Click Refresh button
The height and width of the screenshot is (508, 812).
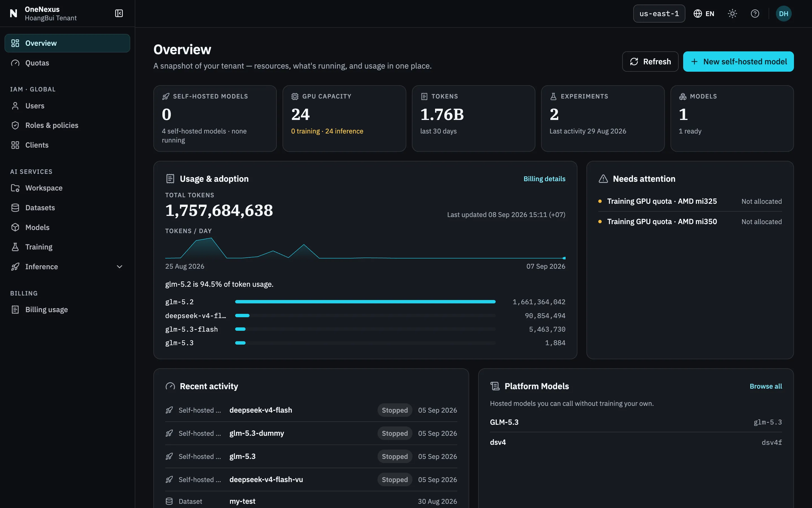[x=650, y=62]
